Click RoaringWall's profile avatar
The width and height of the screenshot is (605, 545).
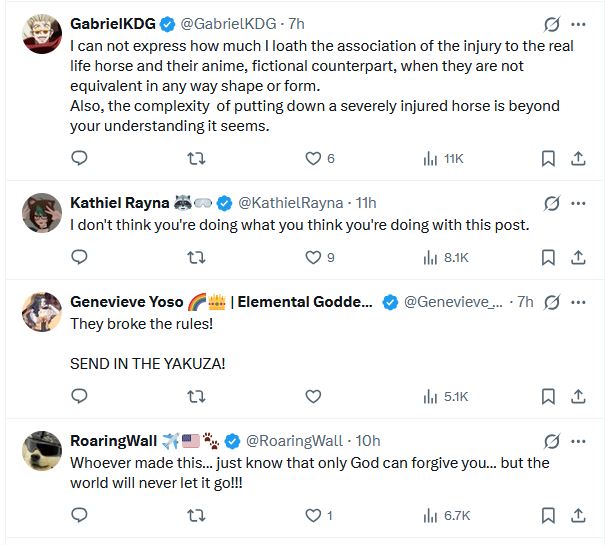[42, 452]
